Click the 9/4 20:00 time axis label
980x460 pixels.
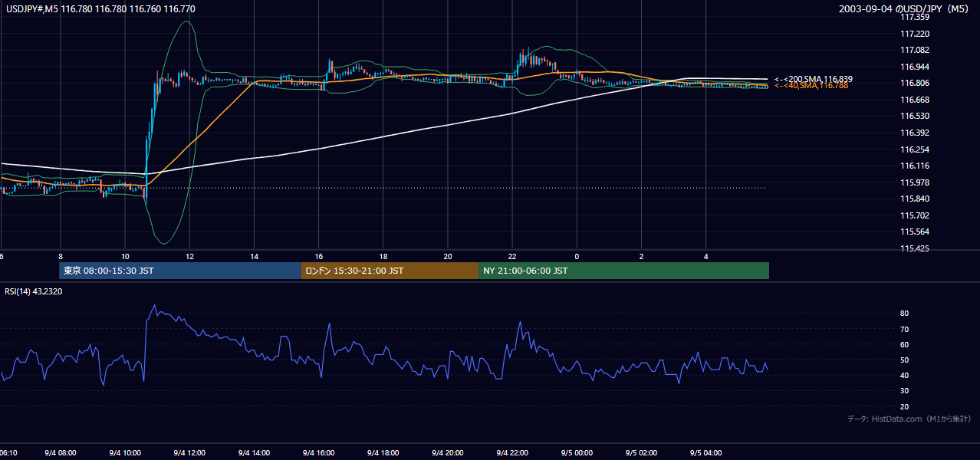[447, 453]
